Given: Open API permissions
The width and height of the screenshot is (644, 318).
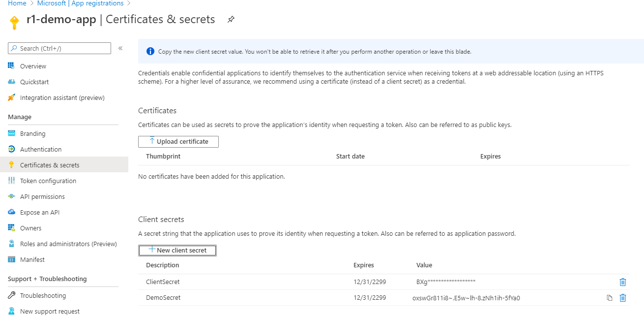Looking at the screenshot, I should click(42, 196).
